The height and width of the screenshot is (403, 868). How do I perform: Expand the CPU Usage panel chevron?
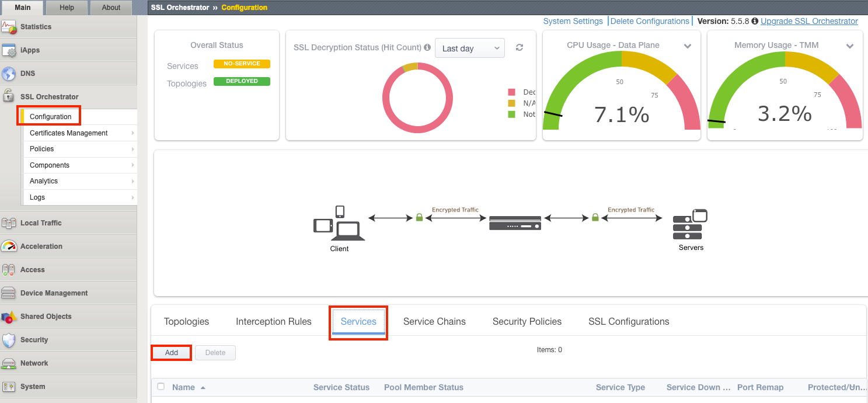688,46
